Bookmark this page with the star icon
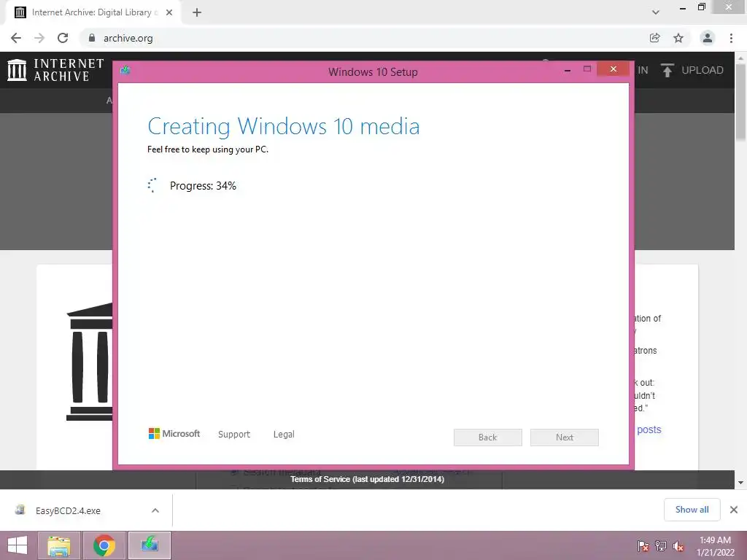 pos(678,38)
